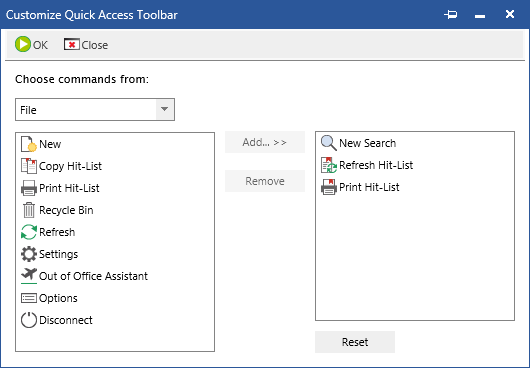Image resolution: width=530 pixels, height=368 pixels.
Task: Select the New Search magnifier icon
Action: pyautogui.click(x=329, y=143)
